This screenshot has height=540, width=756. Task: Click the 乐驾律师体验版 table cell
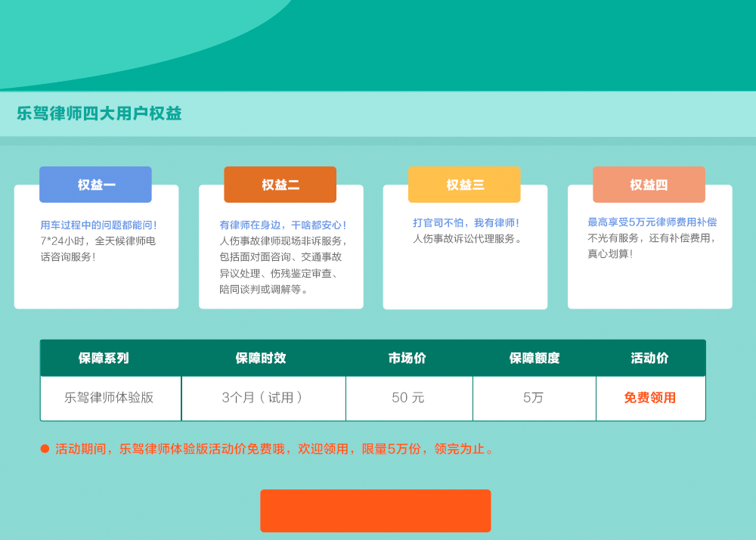click(x=109, y=398)
